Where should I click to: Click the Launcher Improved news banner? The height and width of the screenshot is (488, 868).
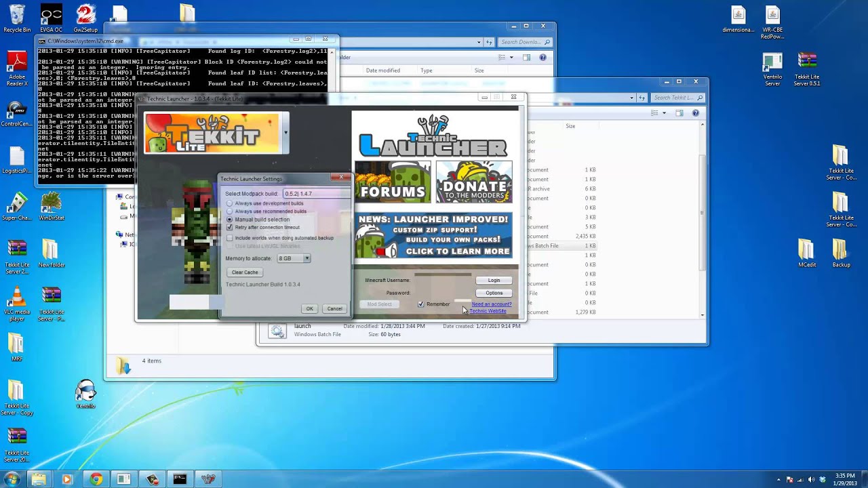pyautogui.click(x=433, y=235)
